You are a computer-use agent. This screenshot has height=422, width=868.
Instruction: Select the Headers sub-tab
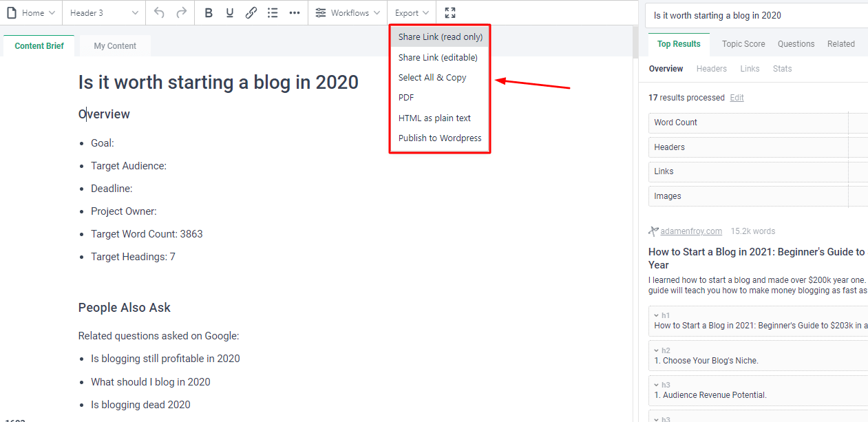tap(712, 69)
